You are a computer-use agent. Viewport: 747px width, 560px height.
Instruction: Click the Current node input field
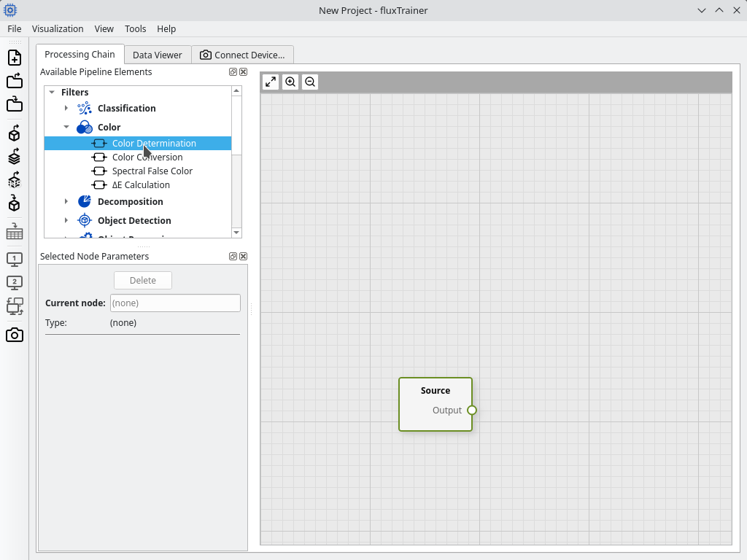pos(175,303)
